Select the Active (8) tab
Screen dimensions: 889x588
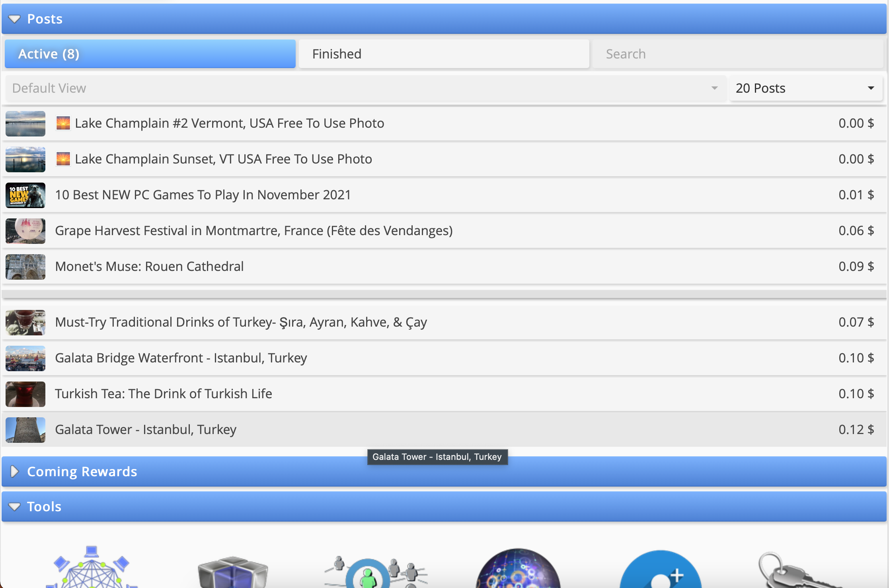(x=150, y=54)
